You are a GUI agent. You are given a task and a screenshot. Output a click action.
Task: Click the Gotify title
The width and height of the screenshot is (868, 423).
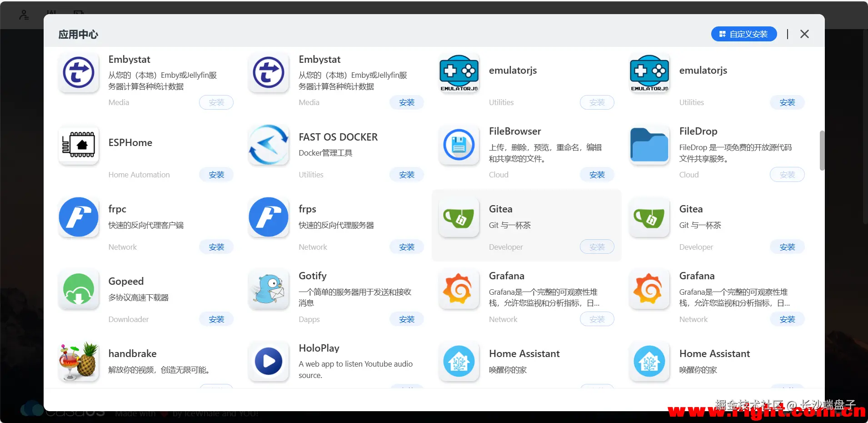tap(313, 276)
